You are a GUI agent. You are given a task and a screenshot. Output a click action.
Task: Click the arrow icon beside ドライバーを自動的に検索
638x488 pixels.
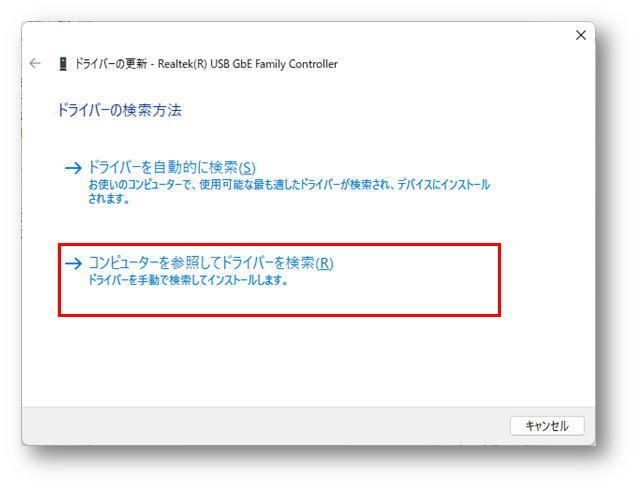click(73, 168)
